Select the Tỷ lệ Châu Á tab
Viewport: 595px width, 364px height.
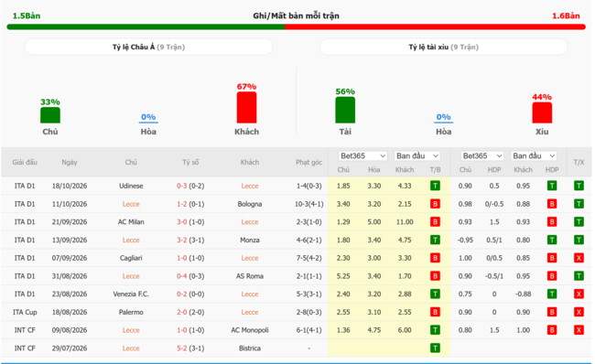148,47
